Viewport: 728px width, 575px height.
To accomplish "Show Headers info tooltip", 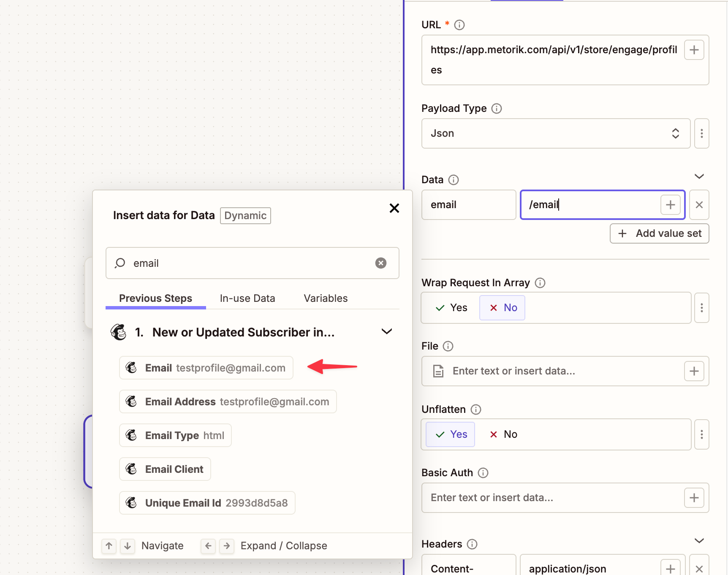I will coord(472,544).
